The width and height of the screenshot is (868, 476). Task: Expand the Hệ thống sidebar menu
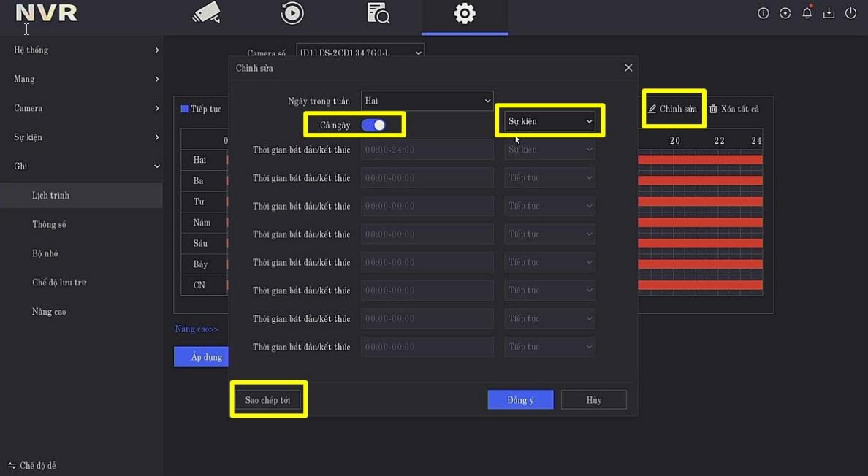pyautogui.click(x=80, y=50)
